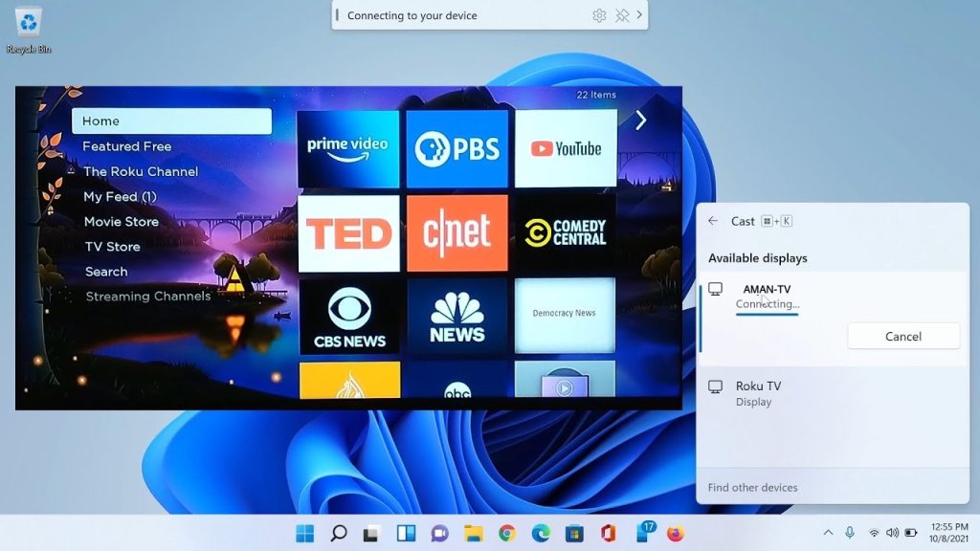This screenshot has height=551, width=980.
Task: Cancel the connection to AMAN-TV
Action: click(902, 336)
